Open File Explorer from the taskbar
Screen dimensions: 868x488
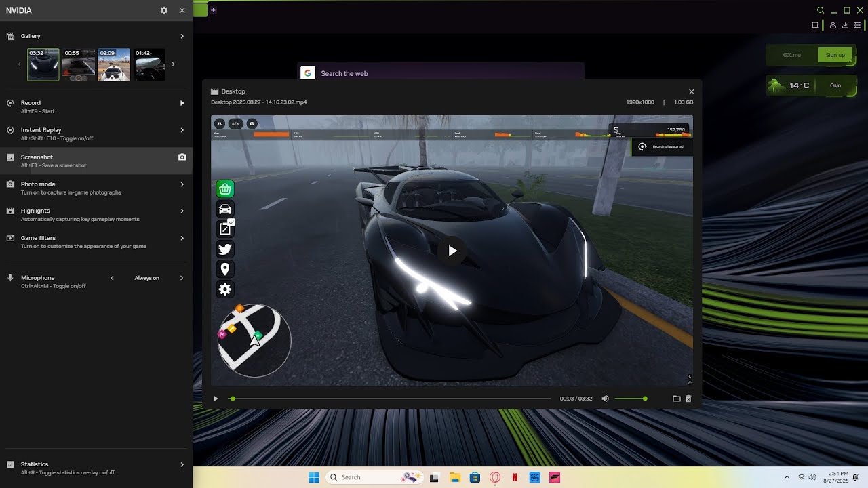[x=454, y=477]
